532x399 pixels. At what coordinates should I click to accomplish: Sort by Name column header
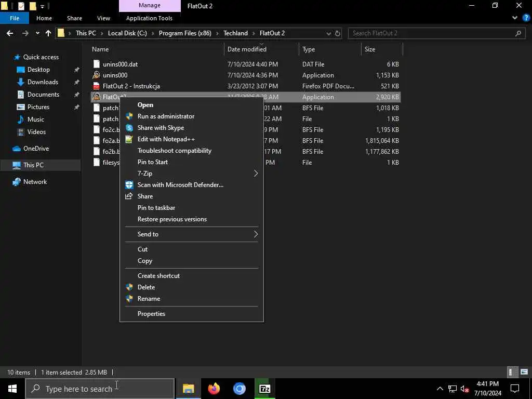tap(157, 49)
